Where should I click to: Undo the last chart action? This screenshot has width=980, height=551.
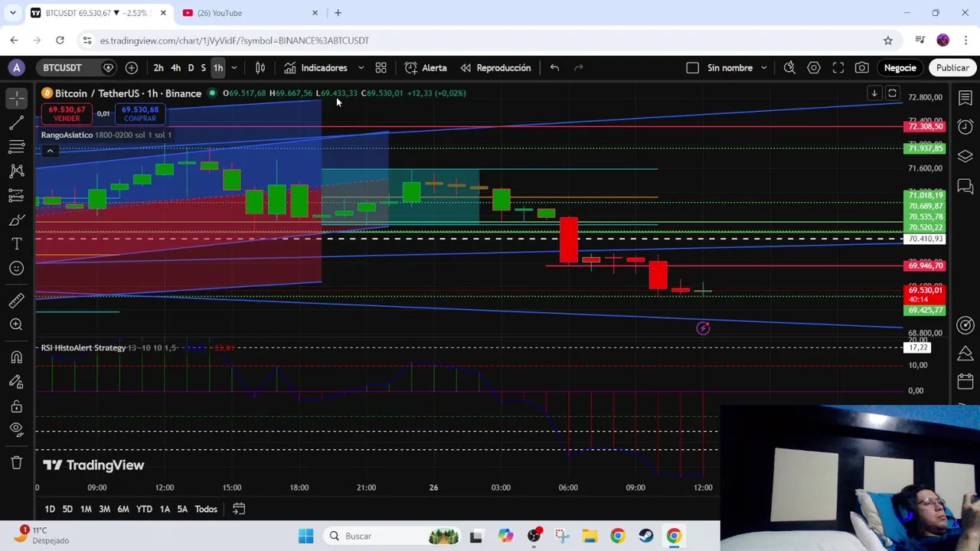coord(554,68)
